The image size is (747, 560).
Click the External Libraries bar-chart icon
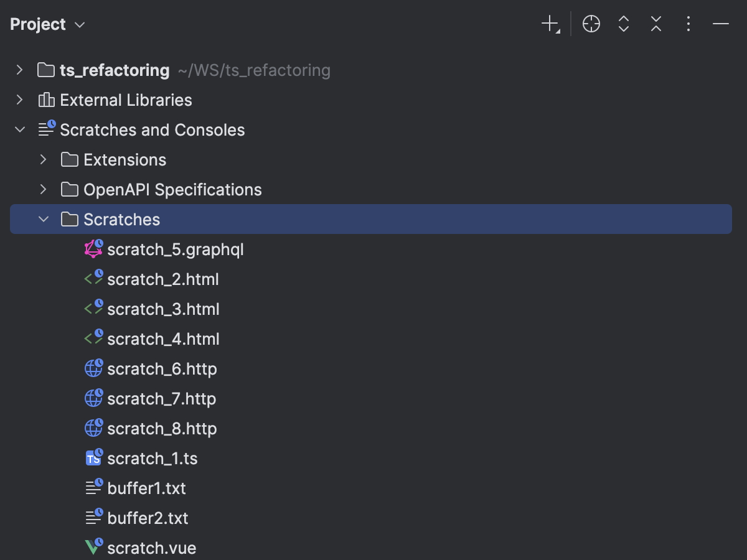(46, 100)
